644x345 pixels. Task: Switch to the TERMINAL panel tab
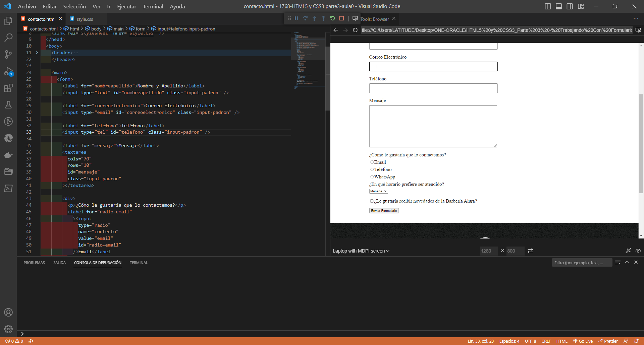[x=139, y=263]
